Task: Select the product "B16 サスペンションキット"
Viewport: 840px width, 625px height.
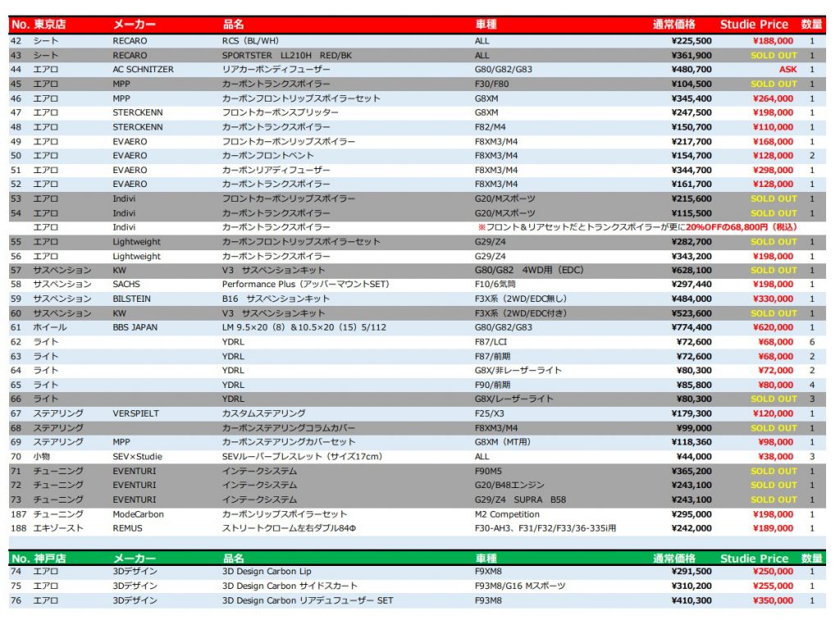Action: point(276,299)
